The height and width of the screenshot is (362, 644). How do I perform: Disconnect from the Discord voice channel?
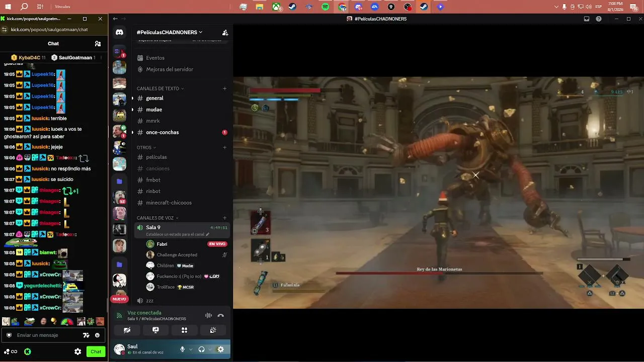220,316
